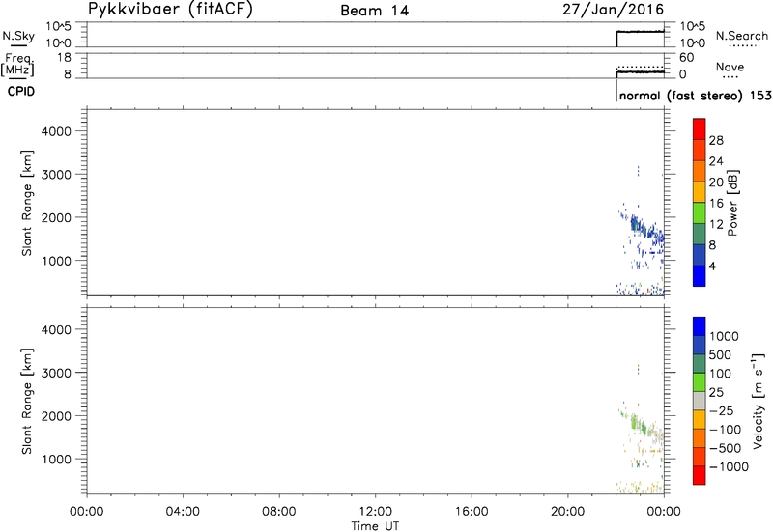
Task: Click the 16:00 time axis tick label
Action: 472,512
